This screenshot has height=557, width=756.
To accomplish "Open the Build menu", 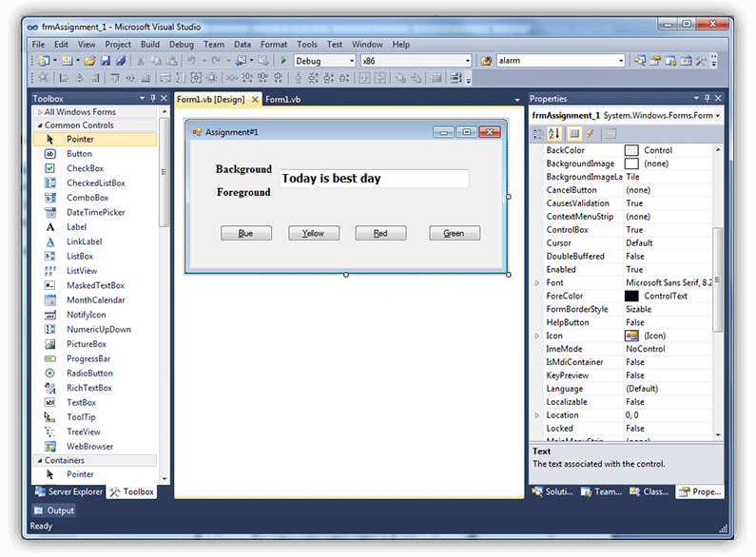I will pyautogui.click(x=150, y=45).
